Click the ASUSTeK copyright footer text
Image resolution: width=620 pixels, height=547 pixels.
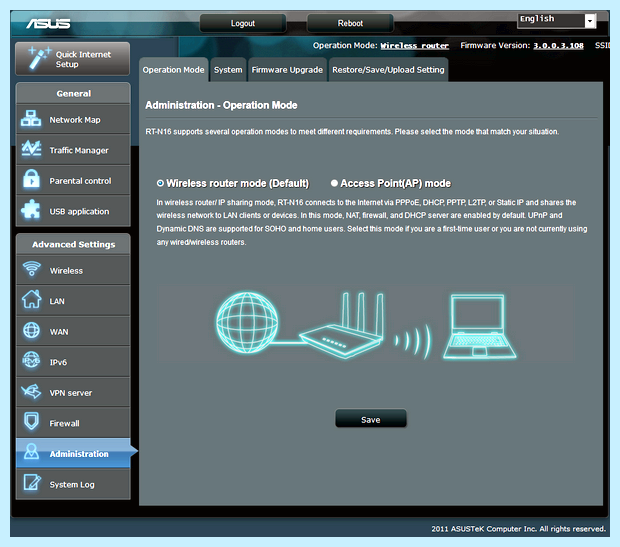point(518,529)
